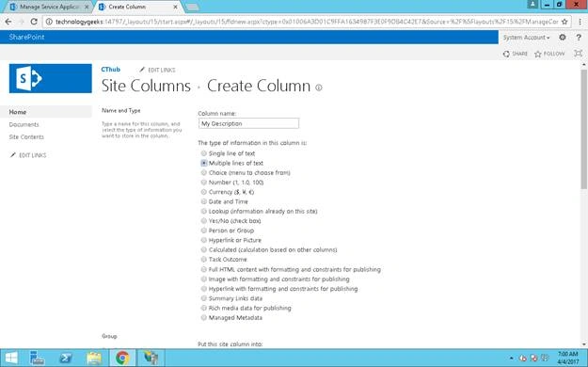Image resolution: width=588 pixels, height=367 pixels.
Task: Click the Chrome profile icon
Action: coord(532,4)
